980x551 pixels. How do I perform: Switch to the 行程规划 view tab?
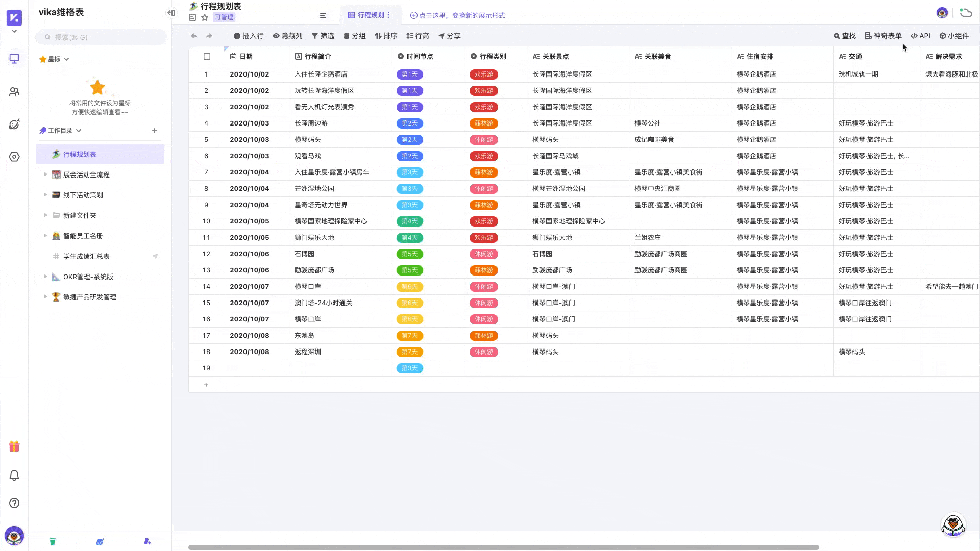point(370,15)
